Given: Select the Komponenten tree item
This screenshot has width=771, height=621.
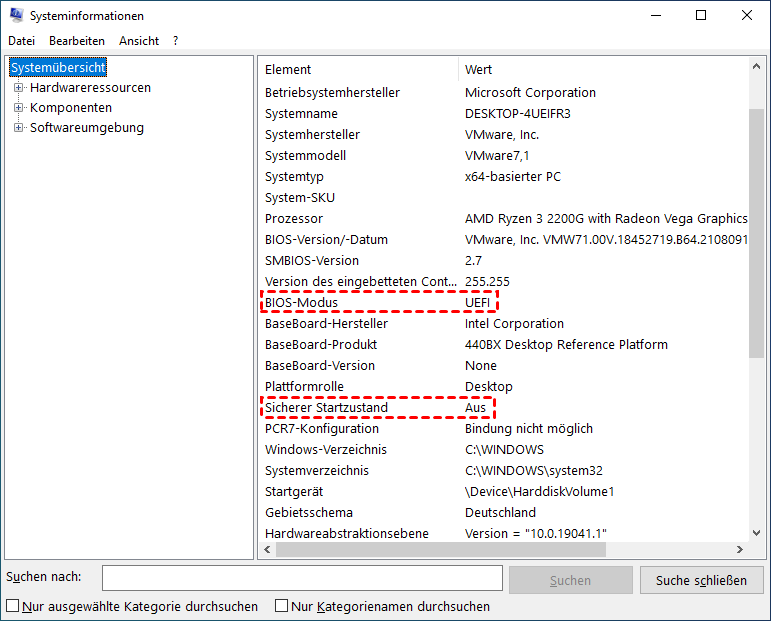Looking at the screenshot, I should (71, 108).
